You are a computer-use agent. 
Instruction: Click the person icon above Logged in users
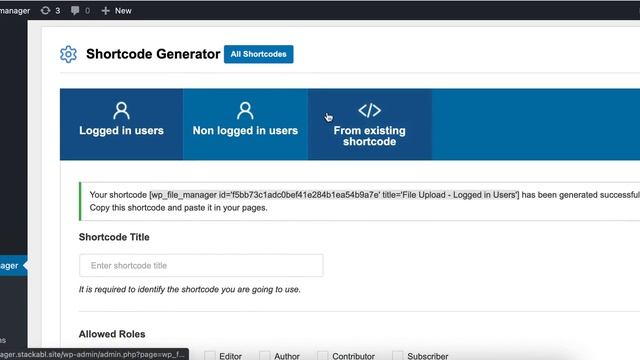click(x=121, y=111)
